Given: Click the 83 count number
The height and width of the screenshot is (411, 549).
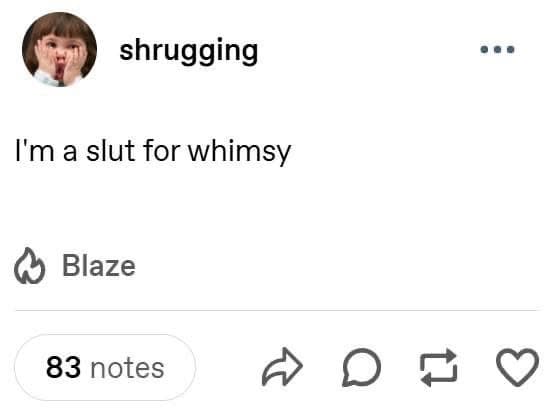Looking at the screenshot, I should (63, 368).
